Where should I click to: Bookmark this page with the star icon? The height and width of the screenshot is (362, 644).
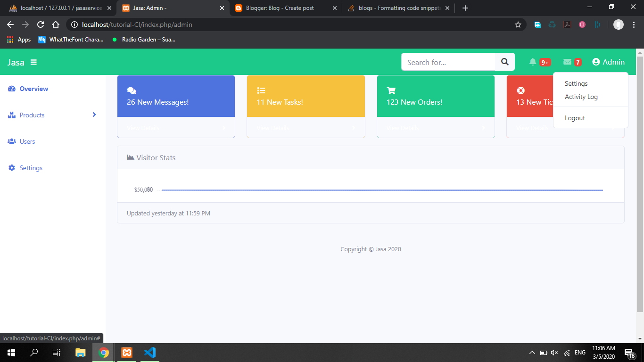(x=518, y=25)
